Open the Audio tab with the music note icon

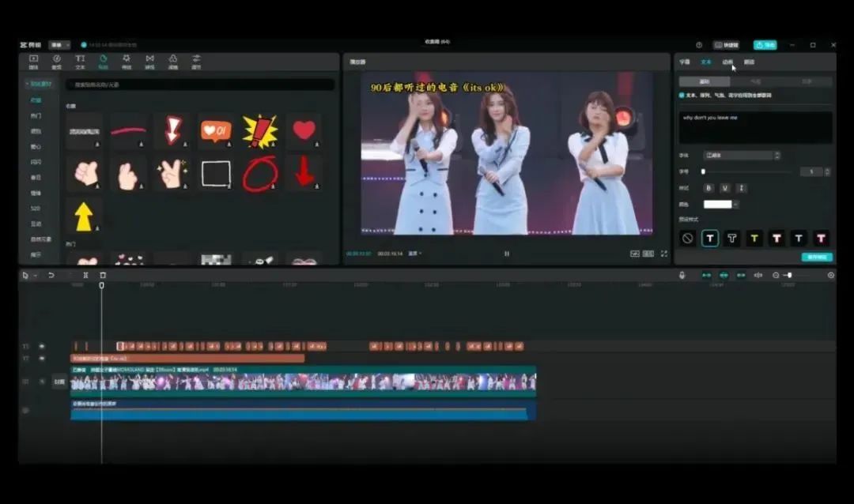(x=57, y=62)
